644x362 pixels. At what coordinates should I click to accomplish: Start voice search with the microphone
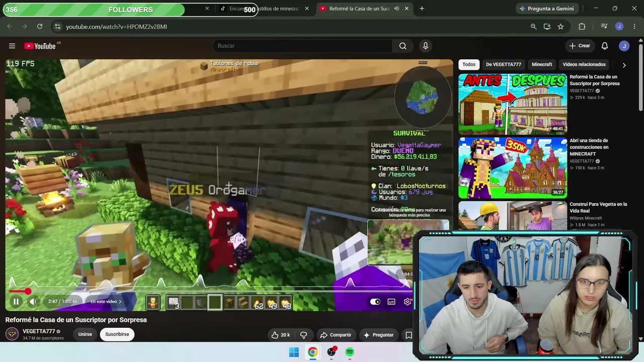point(426,46)
